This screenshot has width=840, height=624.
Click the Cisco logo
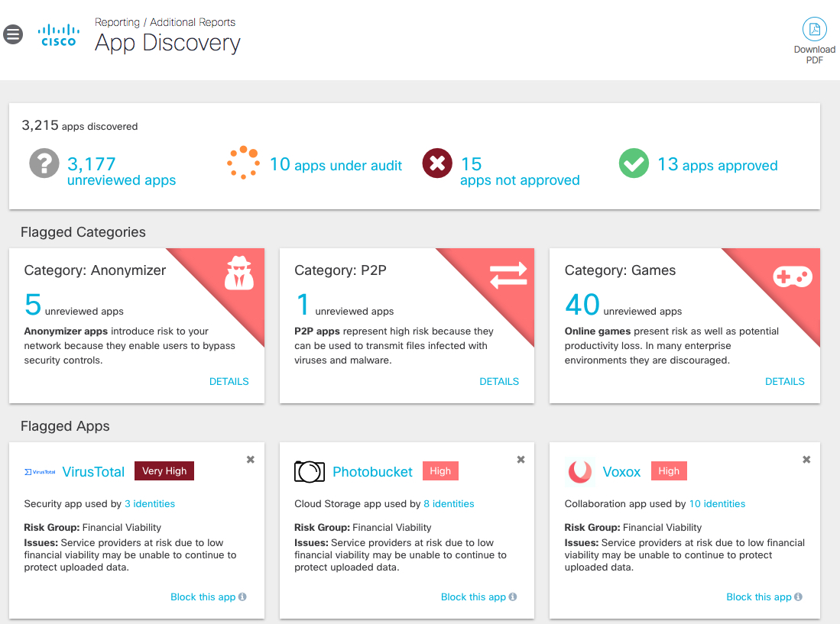[58, 35]
